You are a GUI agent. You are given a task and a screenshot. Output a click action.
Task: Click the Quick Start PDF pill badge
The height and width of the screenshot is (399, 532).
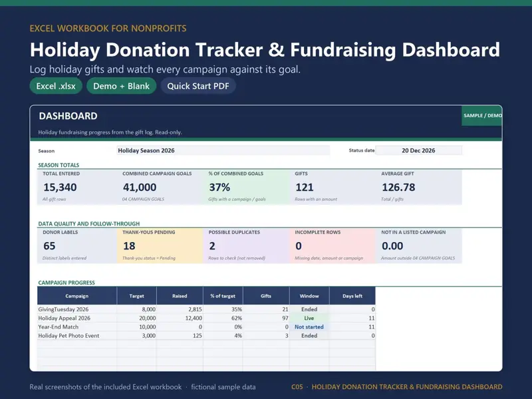(x=198, y=86)
